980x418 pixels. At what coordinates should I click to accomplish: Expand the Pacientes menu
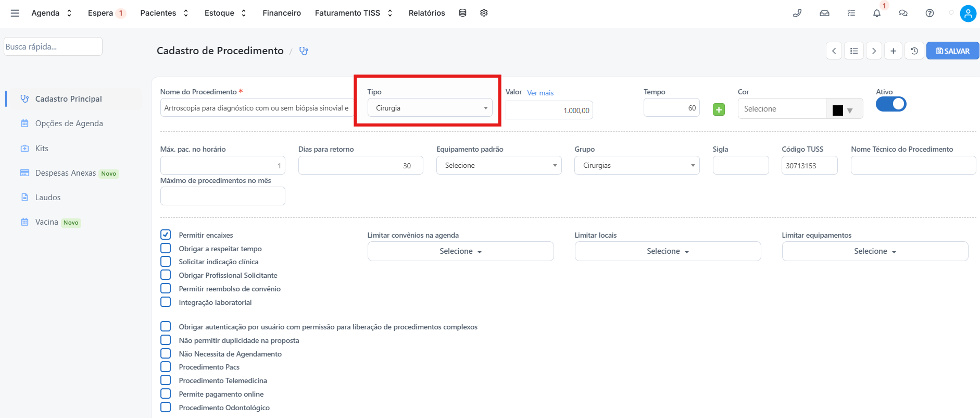(x=165, y=13)
